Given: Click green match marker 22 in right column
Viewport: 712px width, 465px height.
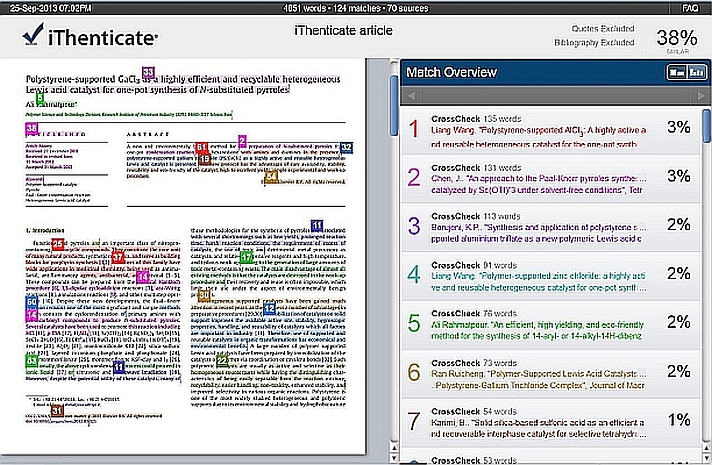Looking at the screenshot, I should (x=222, y=361).
